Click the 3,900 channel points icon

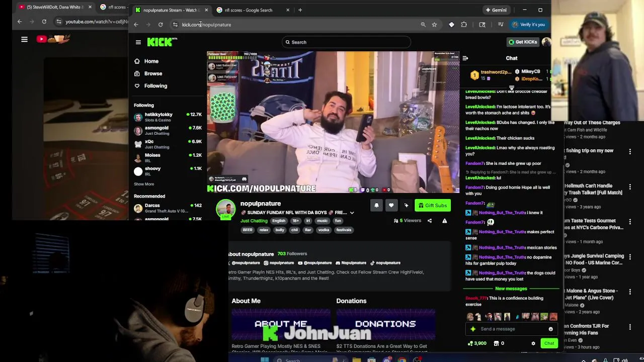tap(477, 343)
